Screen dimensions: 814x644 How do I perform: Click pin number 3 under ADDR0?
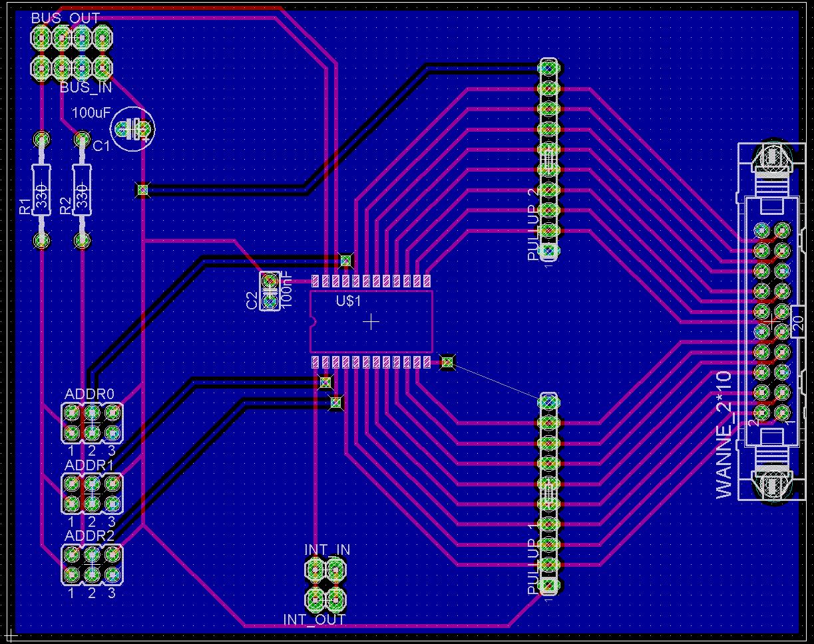pyautogui.click(x=112, y=452)
